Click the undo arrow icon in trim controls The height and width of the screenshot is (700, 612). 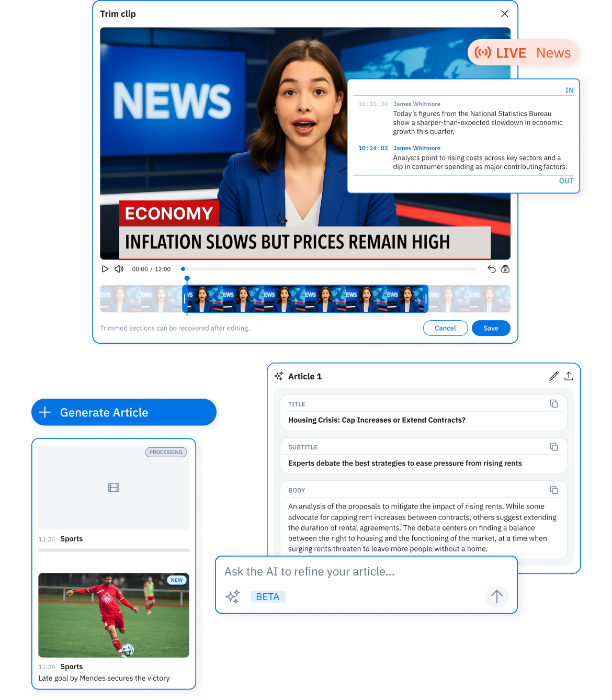(x=492, y=269)
